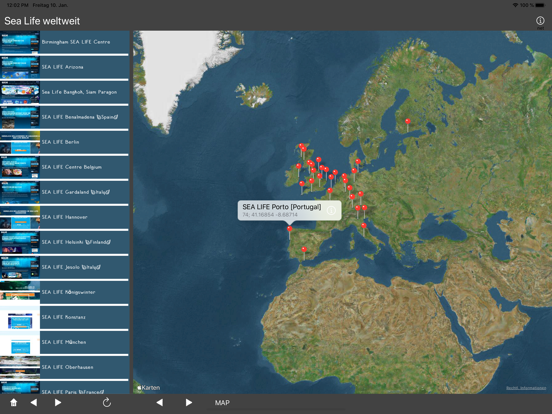Reload with the refresh icon

point(107,402)
